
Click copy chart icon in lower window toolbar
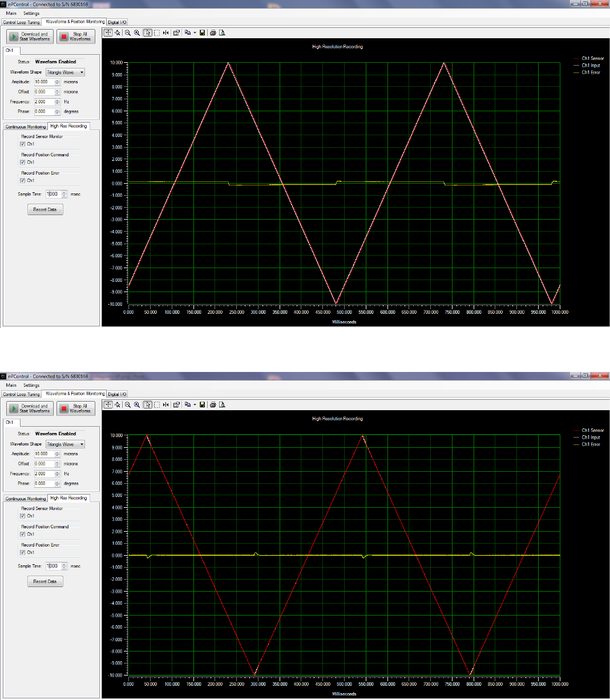click(188, 404)
